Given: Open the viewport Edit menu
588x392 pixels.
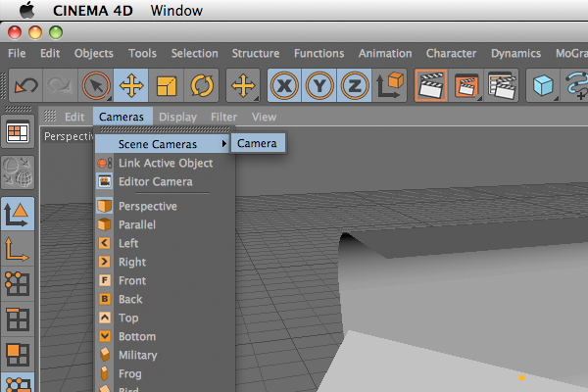Looking at the screenshot, I should pyautogui.click(x=74, y=117).
